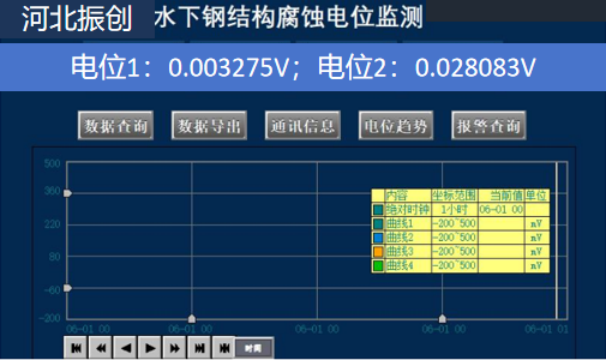This screenshot has width=606, height=360.
Task: Click the 曲线1 teal color swatch
Action: (x=378, y=224)
